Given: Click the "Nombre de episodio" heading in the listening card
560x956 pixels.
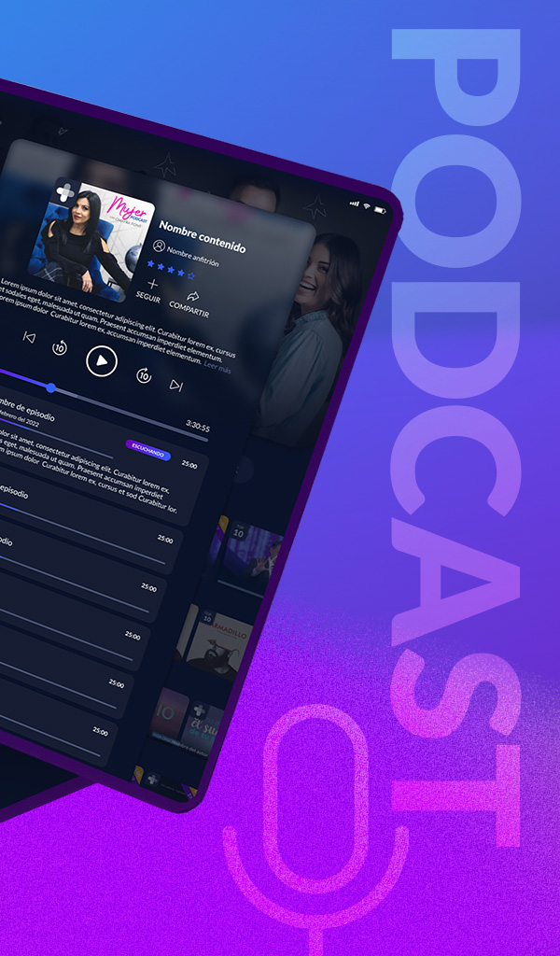Looking at the screenshot, I should tap(25, 410).
